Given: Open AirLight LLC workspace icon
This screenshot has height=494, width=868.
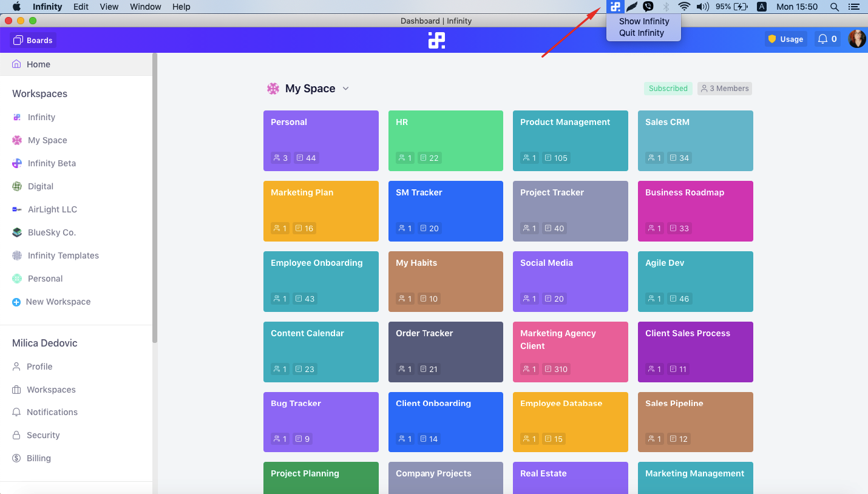Looking at the screenshot, I should point(17,209).
